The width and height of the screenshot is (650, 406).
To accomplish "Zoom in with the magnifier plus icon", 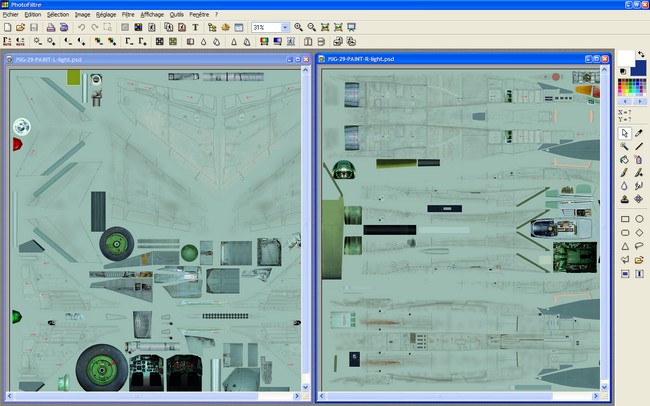I will point(298,27).
